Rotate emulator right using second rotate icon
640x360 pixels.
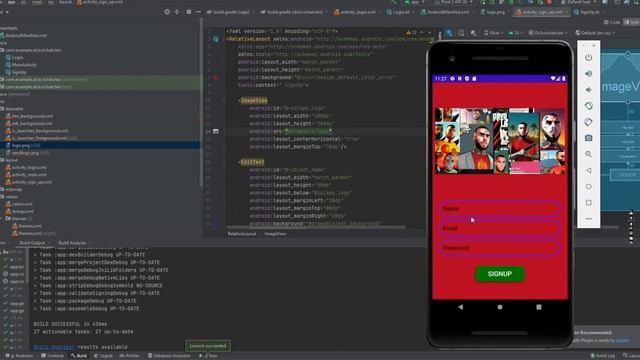588,122
